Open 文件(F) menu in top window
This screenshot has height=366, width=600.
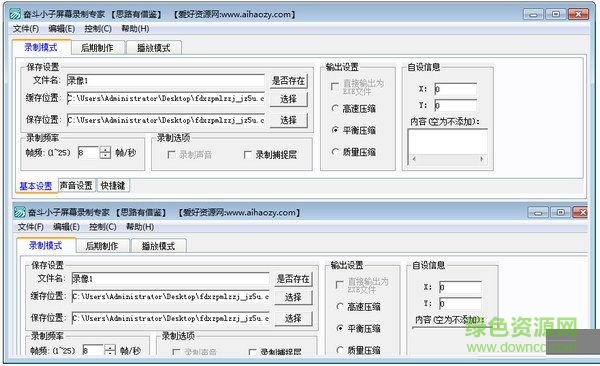pyautogui.click(x=26, y=29)
